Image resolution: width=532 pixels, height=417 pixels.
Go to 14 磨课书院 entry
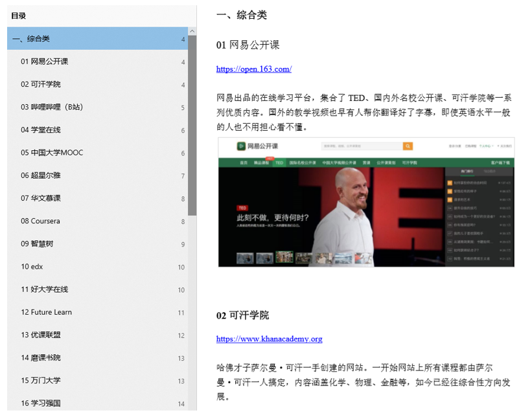[97, 357]
